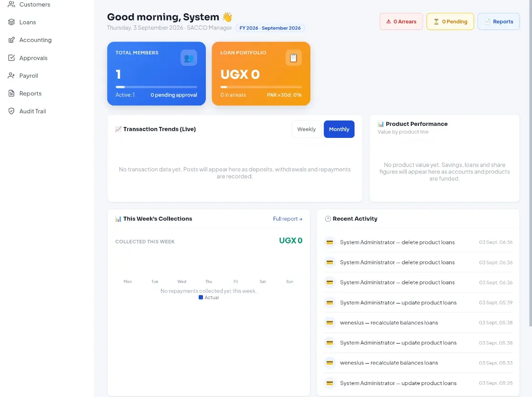Select the Monthly trends view
This screenshot has height=397, width=532.
coord(339,129)
